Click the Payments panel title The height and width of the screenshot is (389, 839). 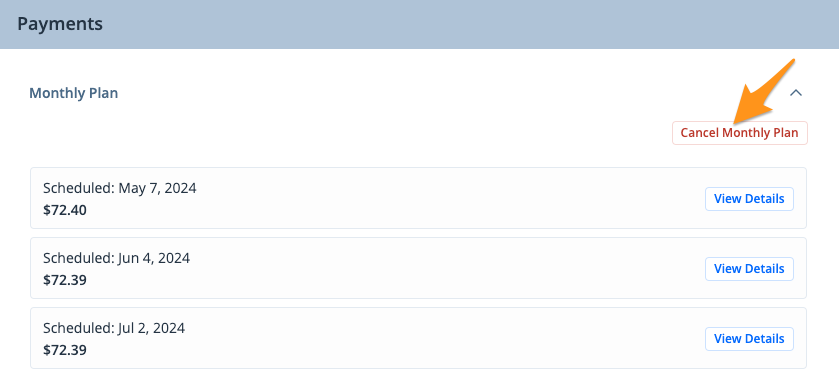coord(60,24)
